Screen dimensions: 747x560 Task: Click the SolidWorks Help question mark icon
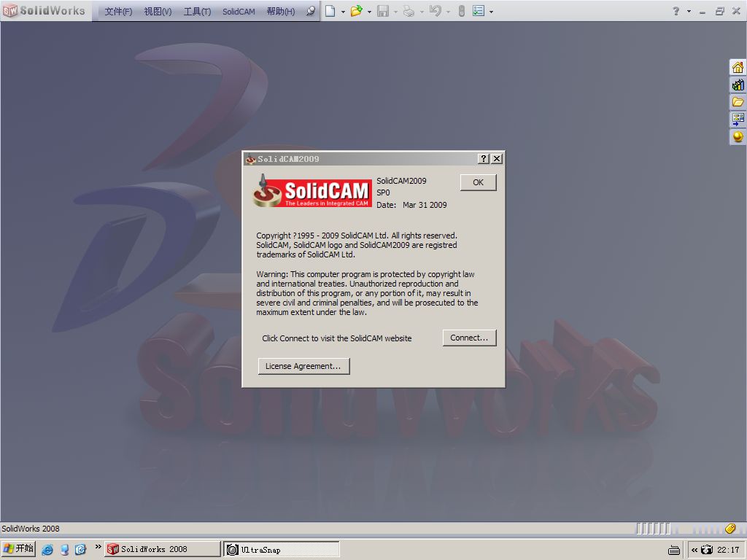[676, 11]
